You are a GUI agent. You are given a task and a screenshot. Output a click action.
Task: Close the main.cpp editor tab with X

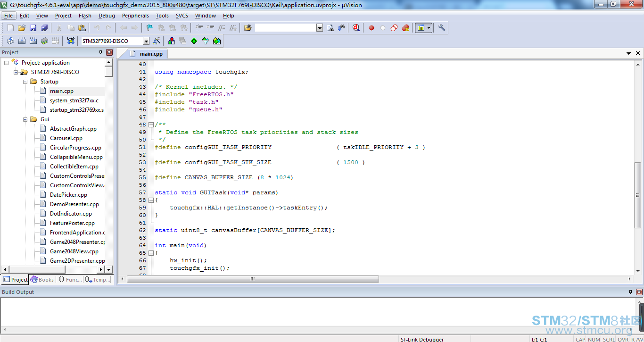pos(639,53)
